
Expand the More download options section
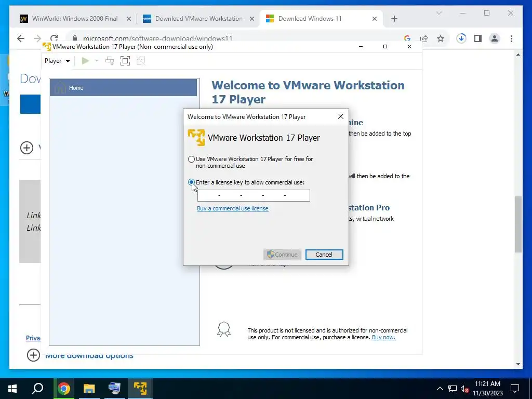pyautogui.click(x=33, y=355)
